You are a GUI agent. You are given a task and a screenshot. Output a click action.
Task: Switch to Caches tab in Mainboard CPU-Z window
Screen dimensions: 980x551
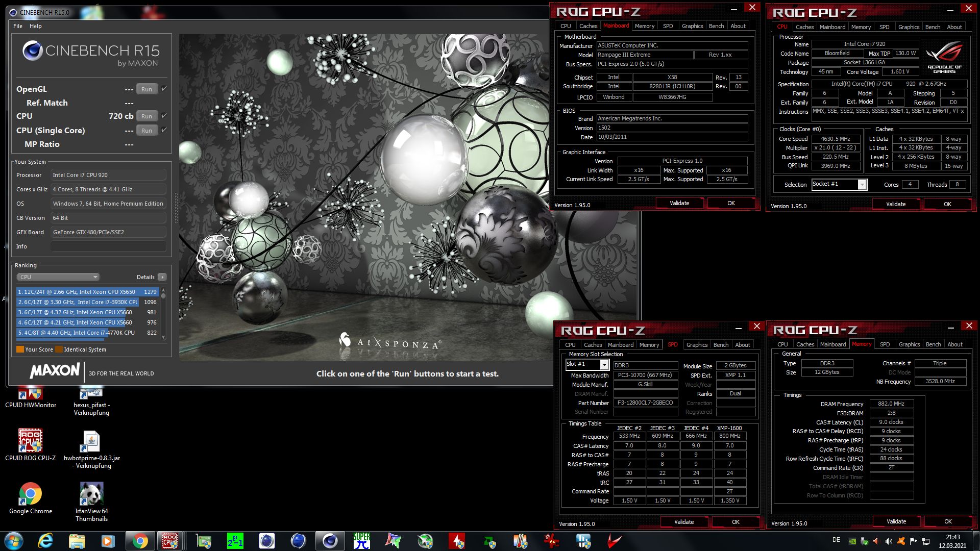pyautogui.click(x=588, y=26)
